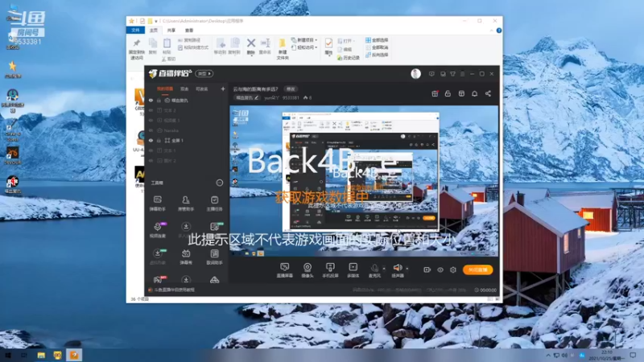Add a new scene with plus icon
The image size is (644, 362).
tap(223, 88)
